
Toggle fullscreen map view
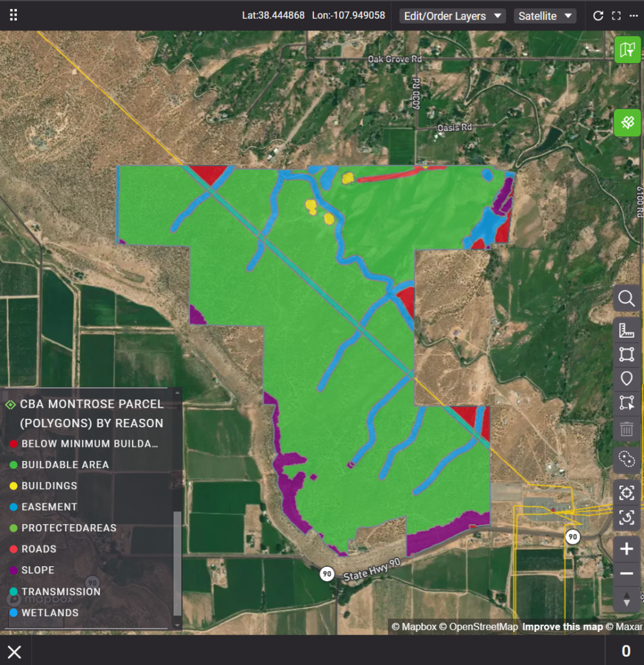click(x=616, y=16)
